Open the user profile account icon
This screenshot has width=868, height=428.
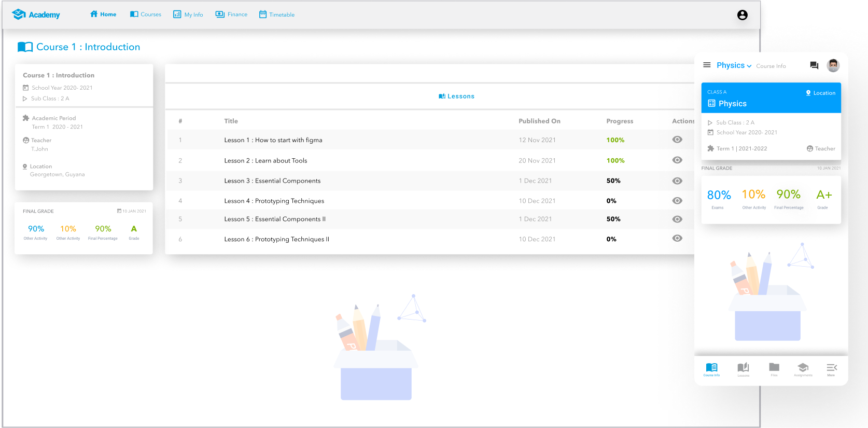[x=742, y=15]
